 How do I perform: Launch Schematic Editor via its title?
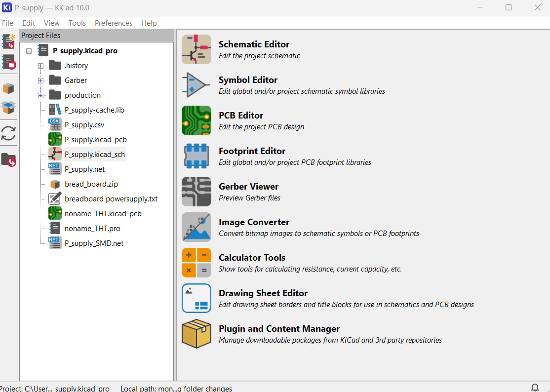pos(254,44)
